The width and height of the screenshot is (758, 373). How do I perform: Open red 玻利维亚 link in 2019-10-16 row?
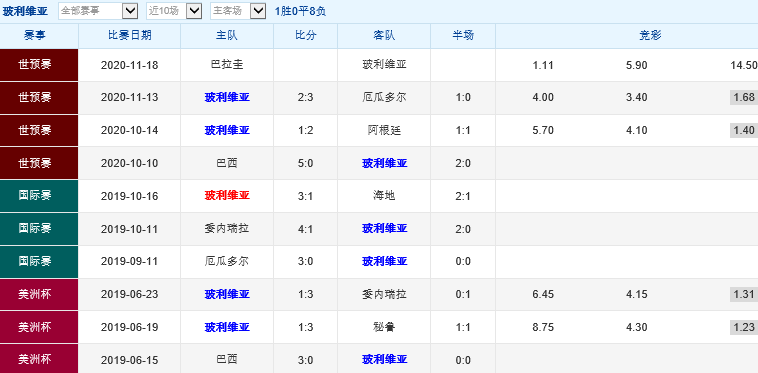(x=227, y=196)
